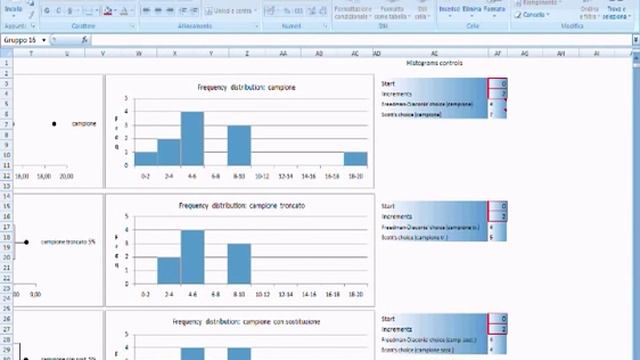This screenshot has width=640, height=360.
Task: Open the cell borders tool
Action: [87, 11]
